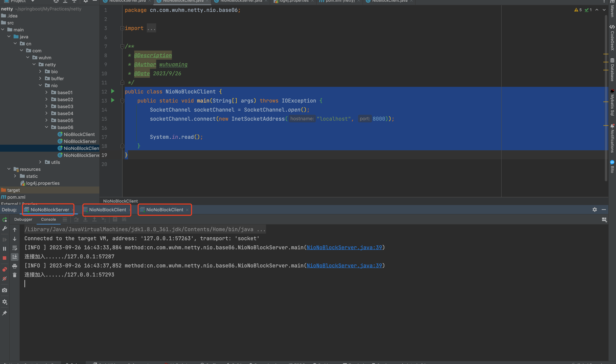Clear all console output trash icon

(15, 275)
